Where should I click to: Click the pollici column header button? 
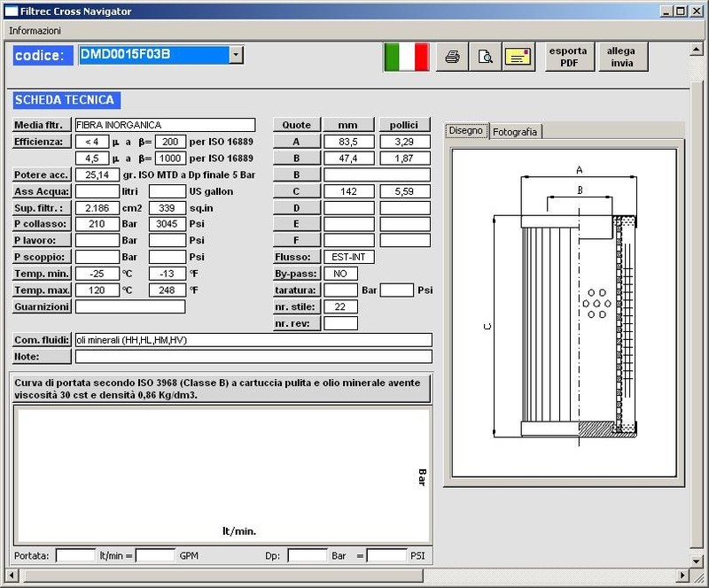(x=405, y=125)
